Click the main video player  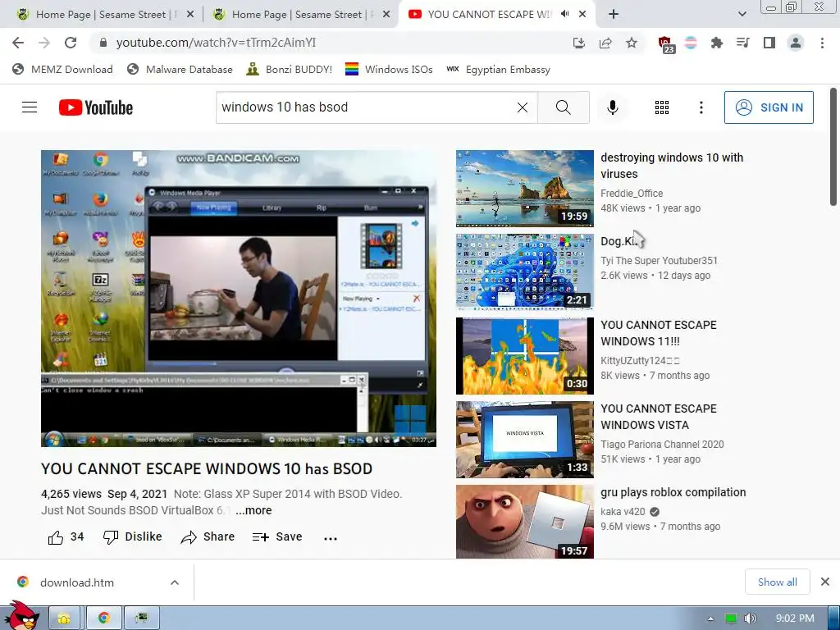pos(239,299)
